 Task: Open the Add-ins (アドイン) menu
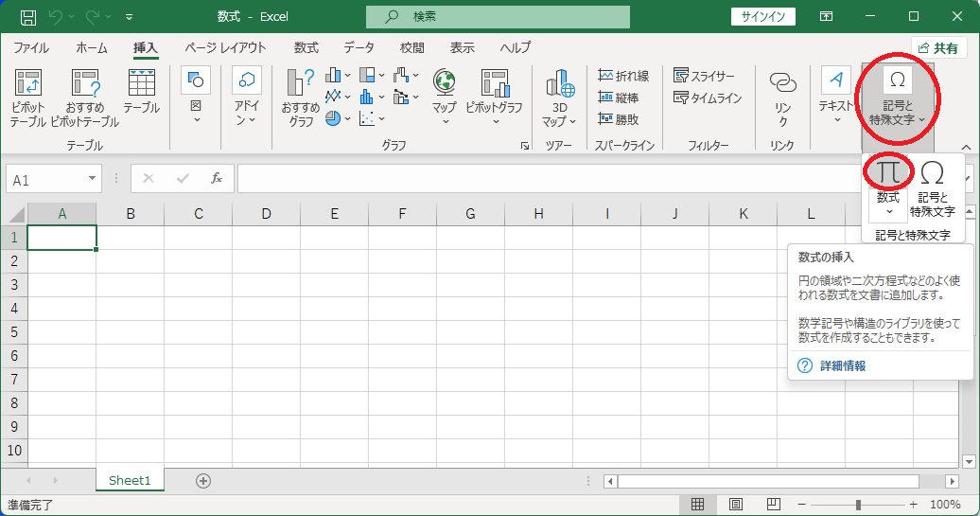(x=246, y=95)
